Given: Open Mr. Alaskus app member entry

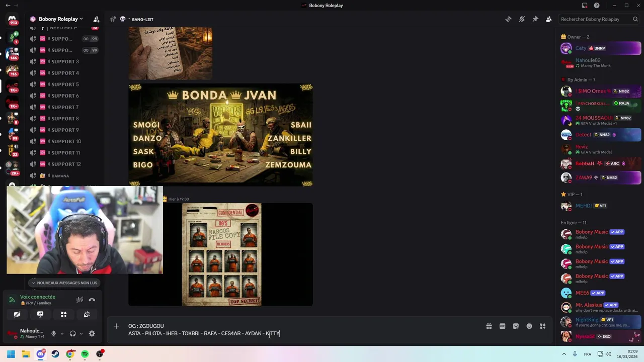Looking at the screenshot, I should click(x=601, y=307).
